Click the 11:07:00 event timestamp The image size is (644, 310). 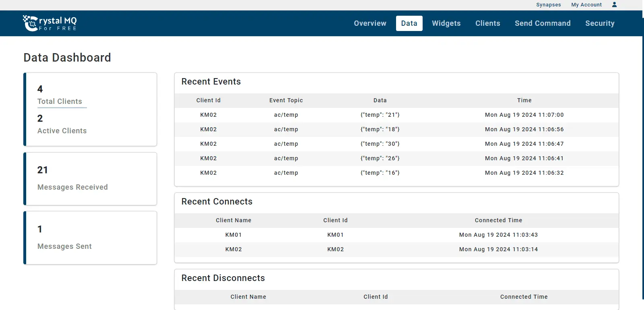click(524, 115)
